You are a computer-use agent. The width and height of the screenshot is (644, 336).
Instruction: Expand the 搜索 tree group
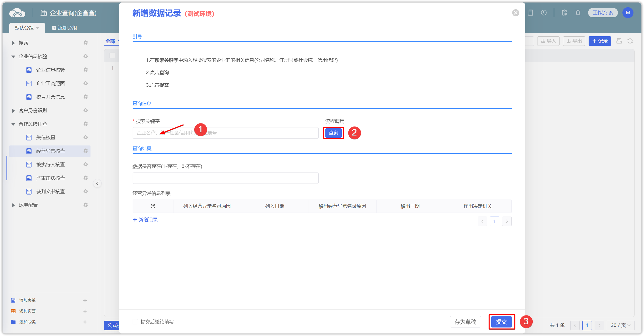(x=13, y=43)
